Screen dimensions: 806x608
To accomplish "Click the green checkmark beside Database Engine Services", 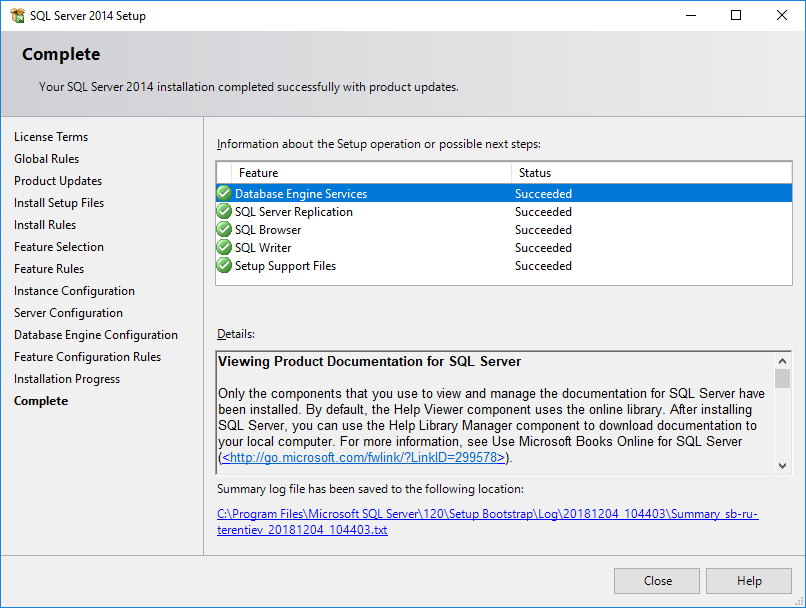I will click(x=224, y=193).
